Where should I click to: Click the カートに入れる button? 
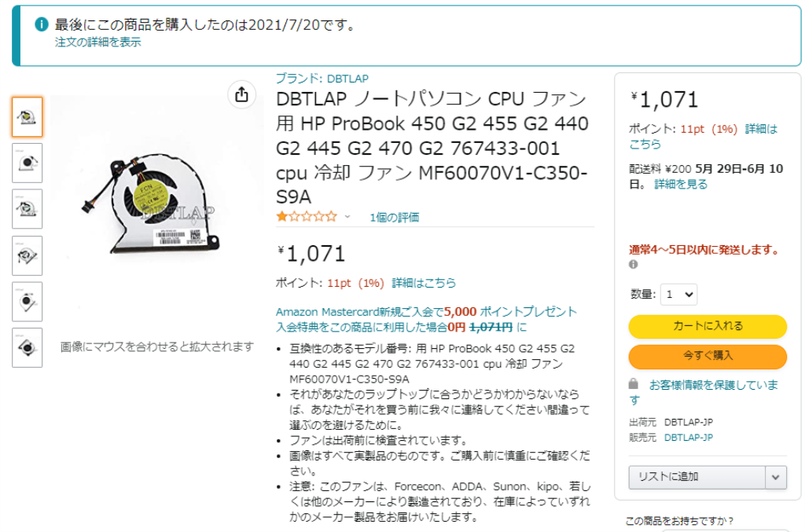[708, 326]
